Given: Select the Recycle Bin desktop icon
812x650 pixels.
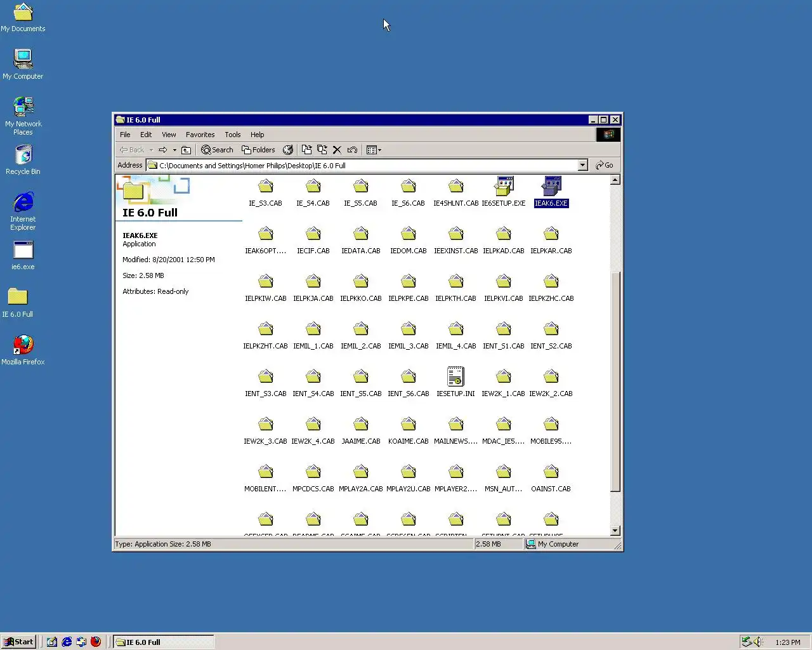Looking at the screenshot, I should click(23, 159).
